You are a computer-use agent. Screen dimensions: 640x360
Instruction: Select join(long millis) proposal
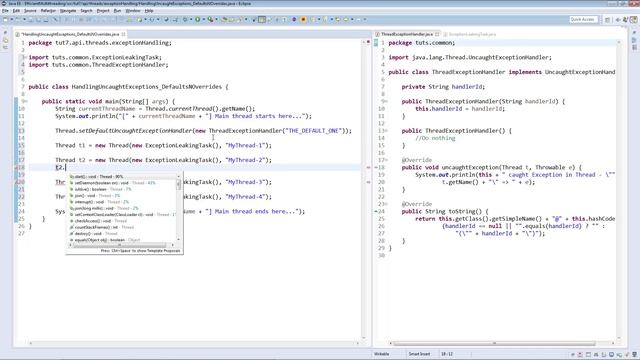pos(122,208)
